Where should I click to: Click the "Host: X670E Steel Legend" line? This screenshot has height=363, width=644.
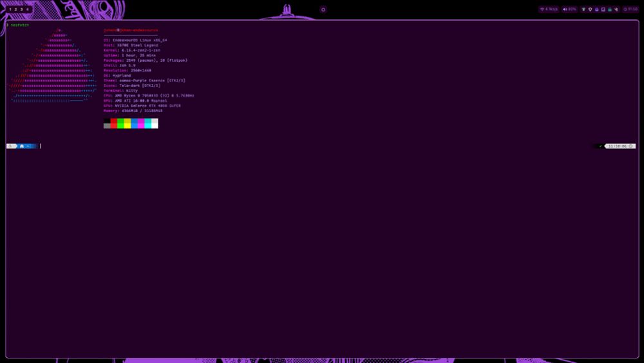coord(131,45)
